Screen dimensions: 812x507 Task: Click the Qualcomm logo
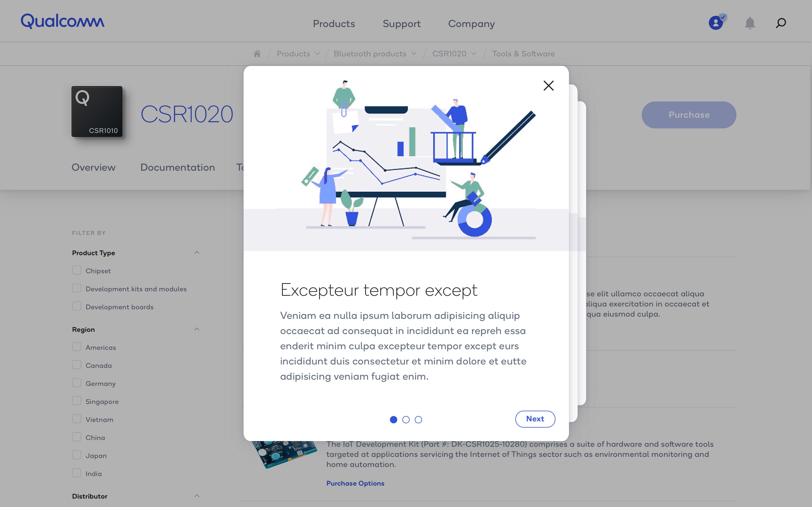(x=62, y=21)
